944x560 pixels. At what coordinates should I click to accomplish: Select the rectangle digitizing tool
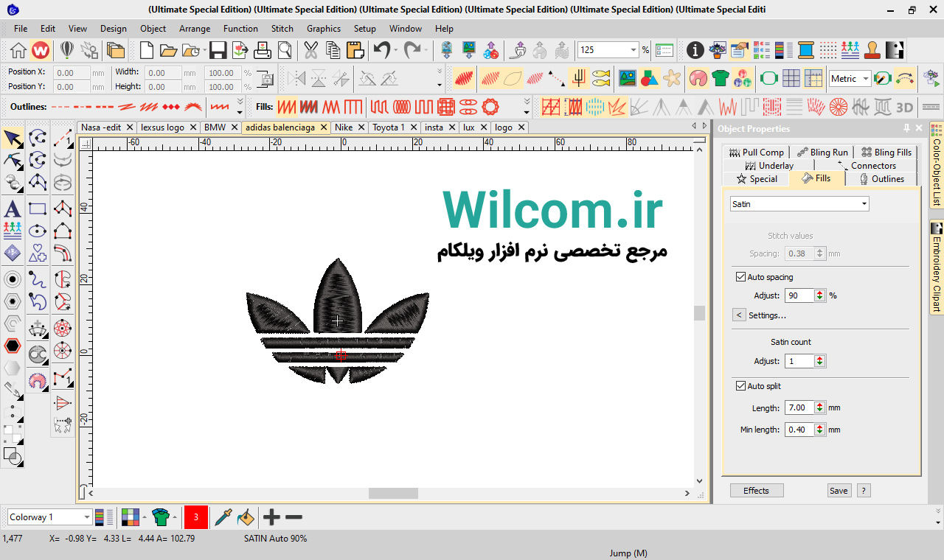coord(38,209)
